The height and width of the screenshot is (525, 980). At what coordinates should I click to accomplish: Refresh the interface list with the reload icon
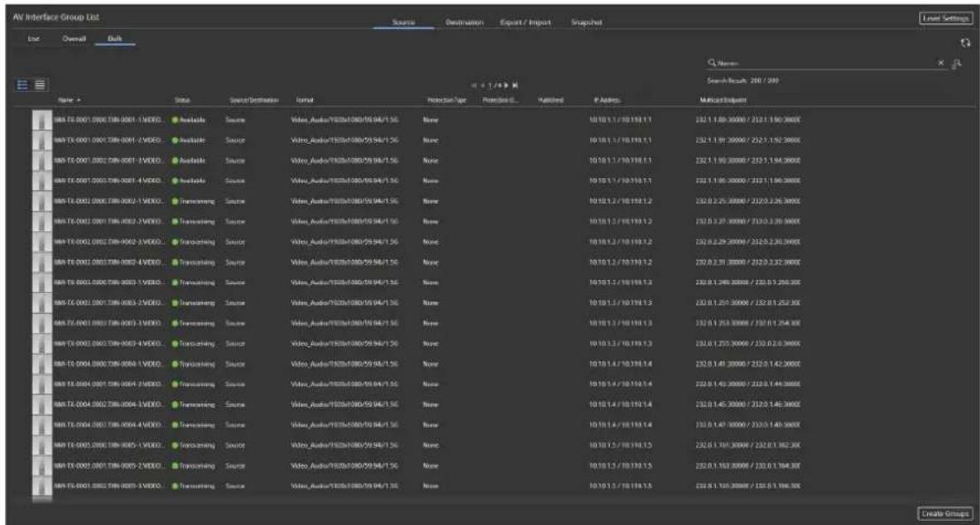[966, 42]
